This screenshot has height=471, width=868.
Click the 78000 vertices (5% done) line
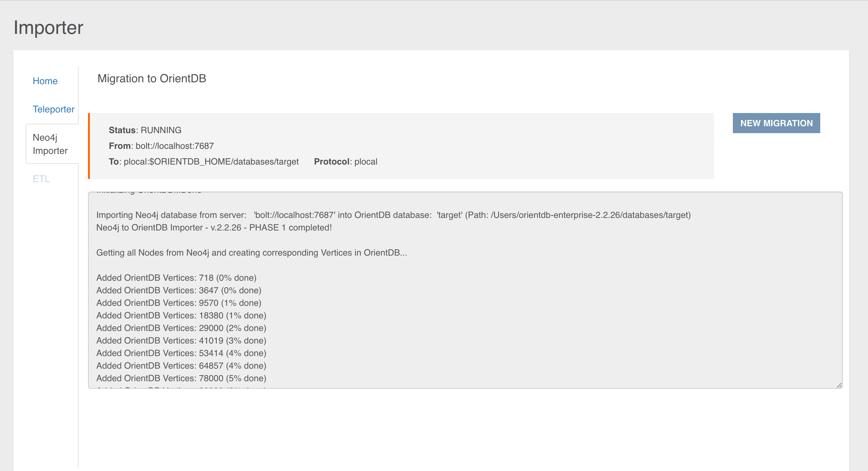[x=181, y=378]
